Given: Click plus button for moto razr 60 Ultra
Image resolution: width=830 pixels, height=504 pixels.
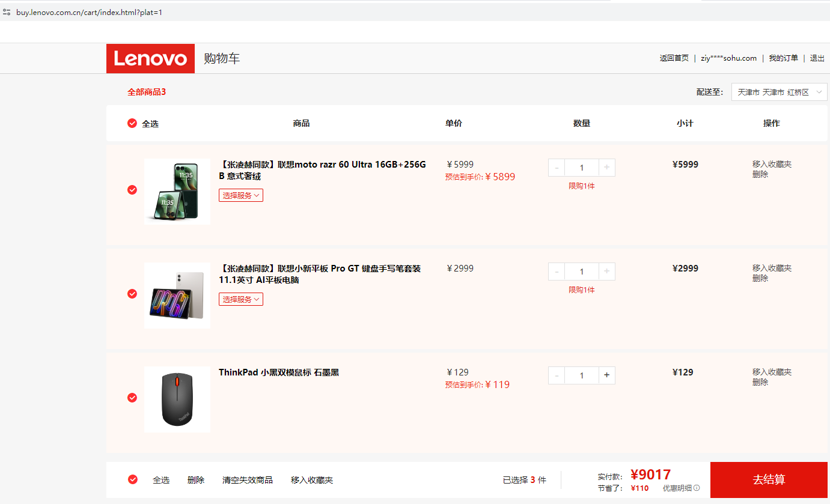Looking at the screenshot, I should point(606,168).
